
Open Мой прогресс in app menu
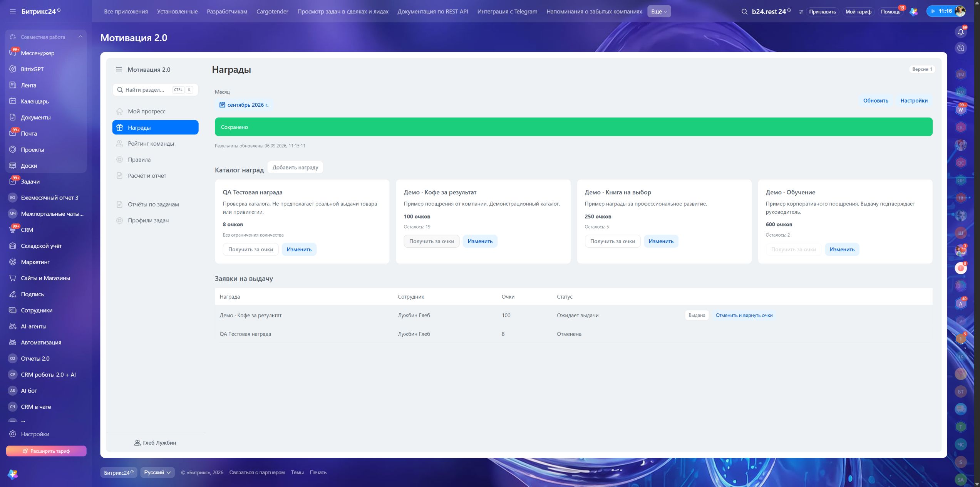155,111
